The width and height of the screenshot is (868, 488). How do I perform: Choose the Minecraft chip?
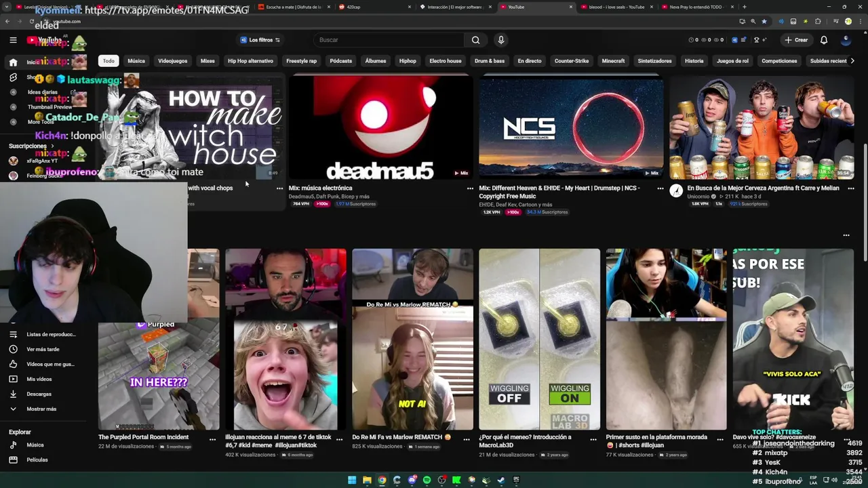click(613, 61)
